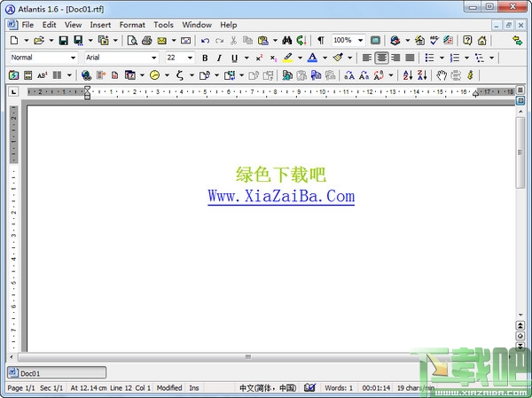Expand the highlight color dropdown arrow
This screenshot has height=398, width=532.
pyautogui.click(x=300, y=58)
